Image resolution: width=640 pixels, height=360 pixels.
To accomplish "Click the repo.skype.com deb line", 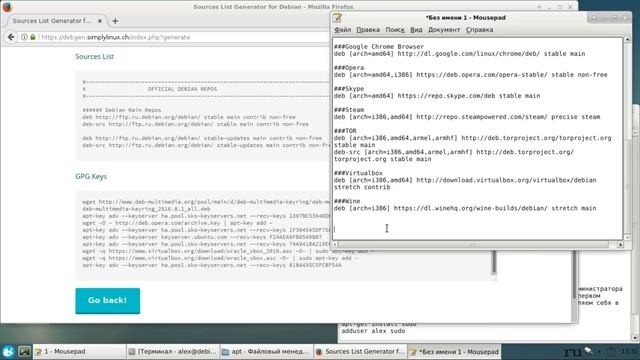I will (437, 96).
